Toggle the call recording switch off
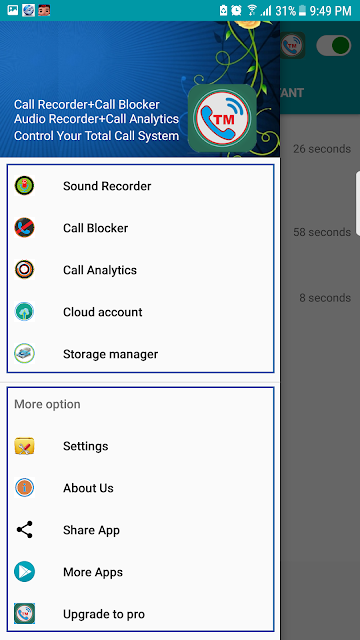Image resolution: width=360 pixels, height=640 pixels. coord(333,45)
